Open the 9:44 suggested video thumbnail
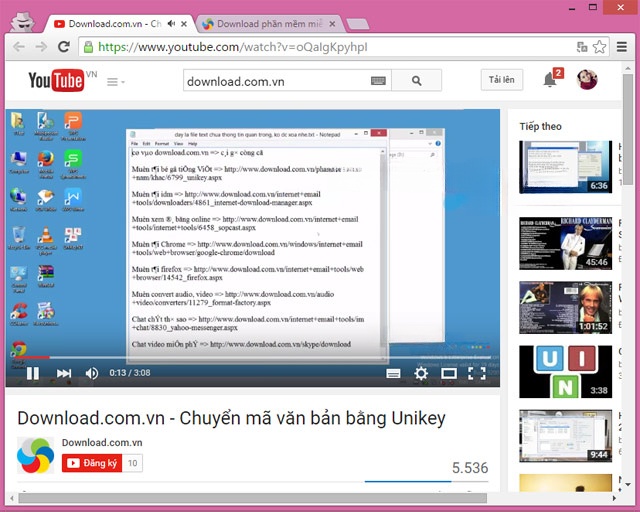Viewport: 640px width, 512px height. pyautogui.click(x=566, y=436)
